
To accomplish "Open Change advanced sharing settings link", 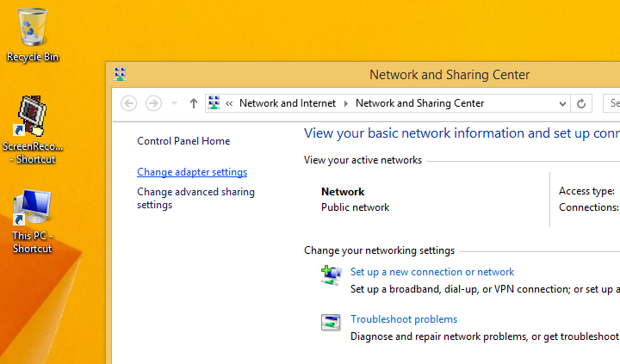I will click(195, 198).
